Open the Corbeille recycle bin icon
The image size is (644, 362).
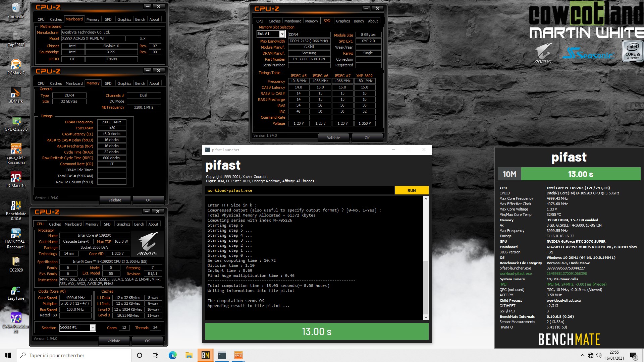coord(16,10)
